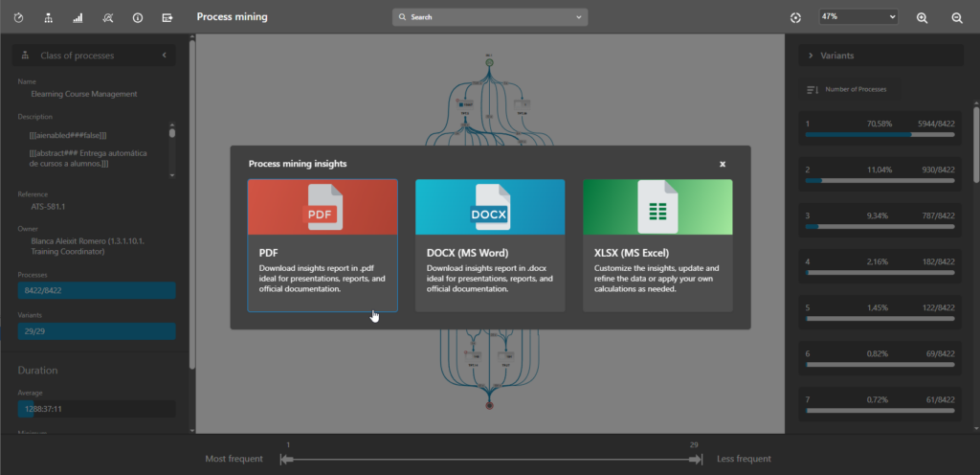Image resolution: width=980 pixels, height=475 pixels.
Task: Expand the Search dropdown arrow
Action: [x=579, y=17]
